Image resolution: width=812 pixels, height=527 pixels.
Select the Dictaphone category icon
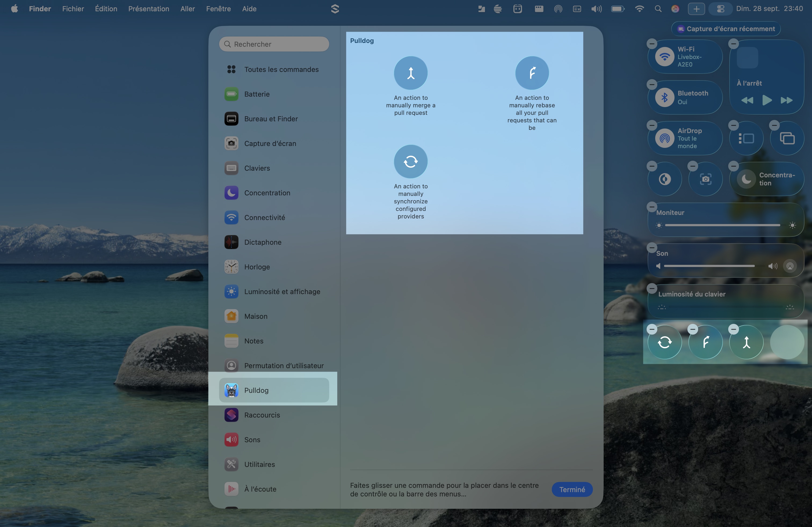tap(231, 242)
